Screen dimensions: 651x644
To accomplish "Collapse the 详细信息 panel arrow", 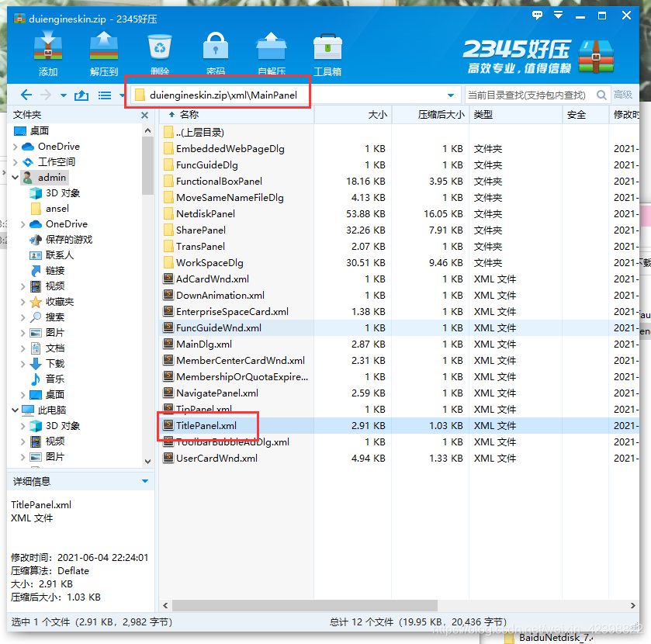I will [x=145, y=481].
